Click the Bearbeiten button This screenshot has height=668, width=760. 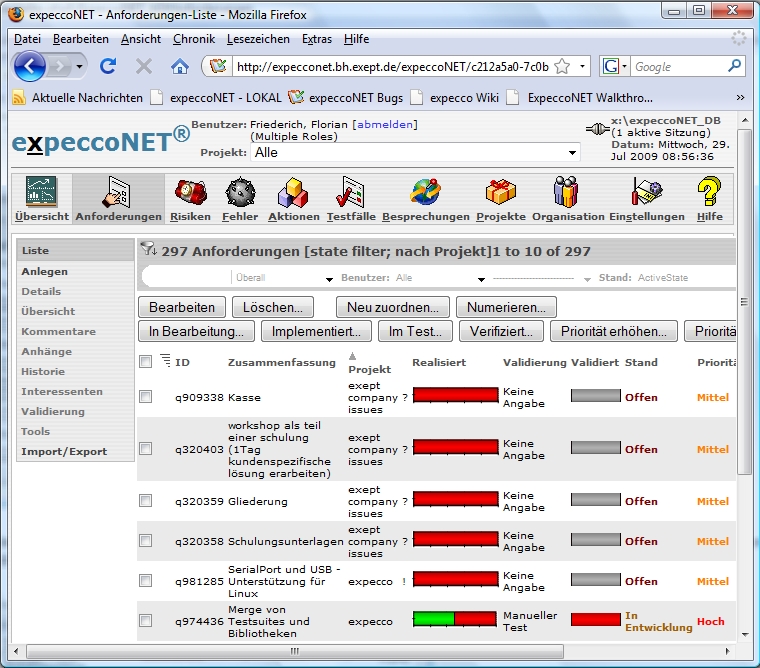pyautogui.click(x=181, y=307)
